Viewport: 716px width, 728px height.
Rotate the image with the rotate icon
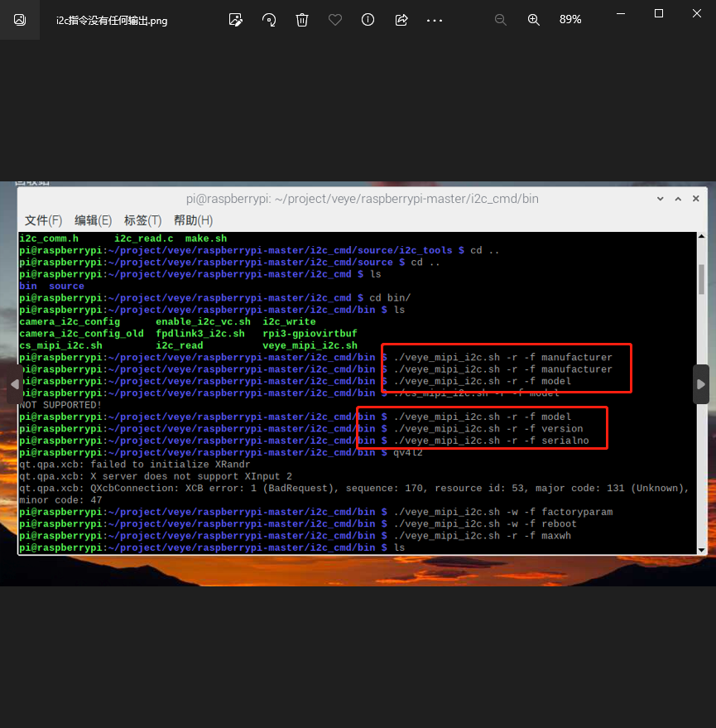[x=269, y=20]
